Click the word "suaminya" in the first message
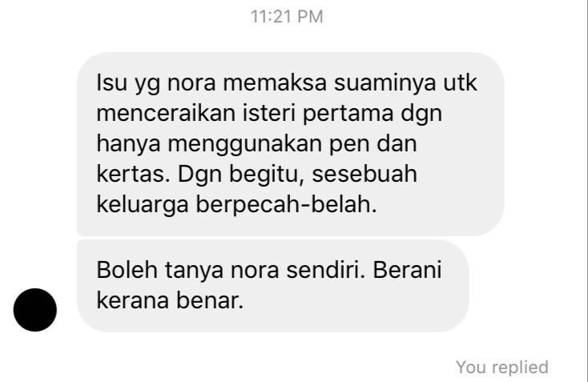Image resolution: width=588 pixels, height=382 pixels. pos(385,83)
